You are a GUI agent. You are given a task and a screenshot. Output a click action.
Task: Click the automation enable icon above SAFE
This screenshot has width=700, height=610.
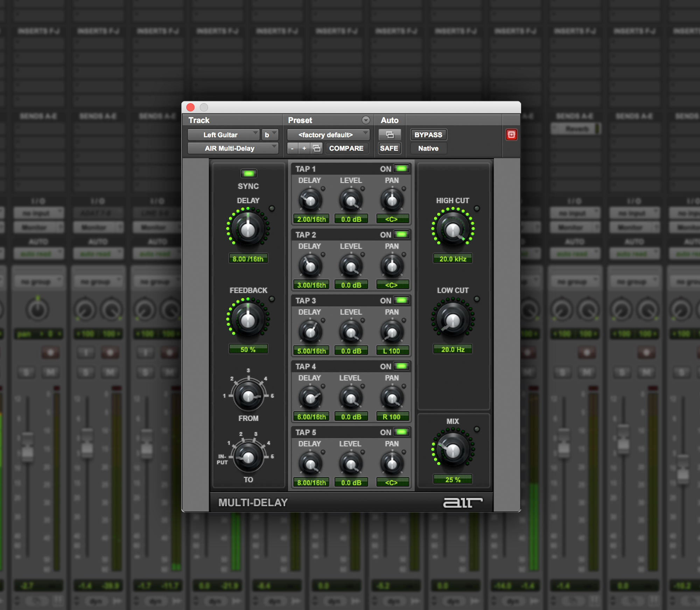point(389,134)
